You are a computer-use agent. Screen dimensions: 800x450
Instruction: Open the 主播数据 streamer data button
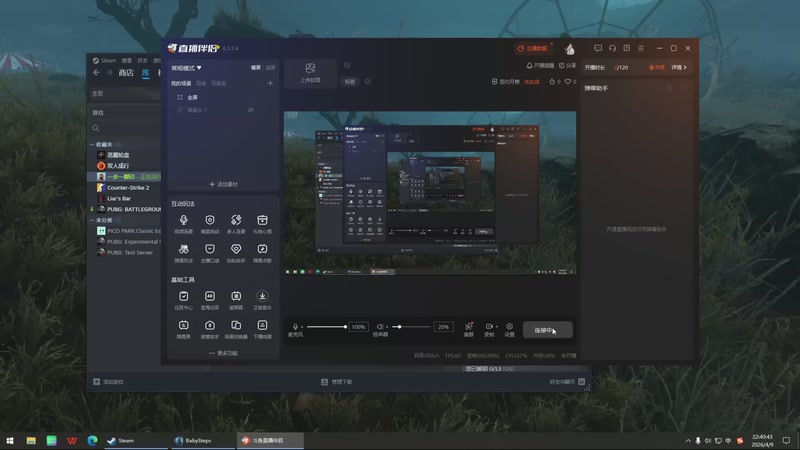[533, 48]
